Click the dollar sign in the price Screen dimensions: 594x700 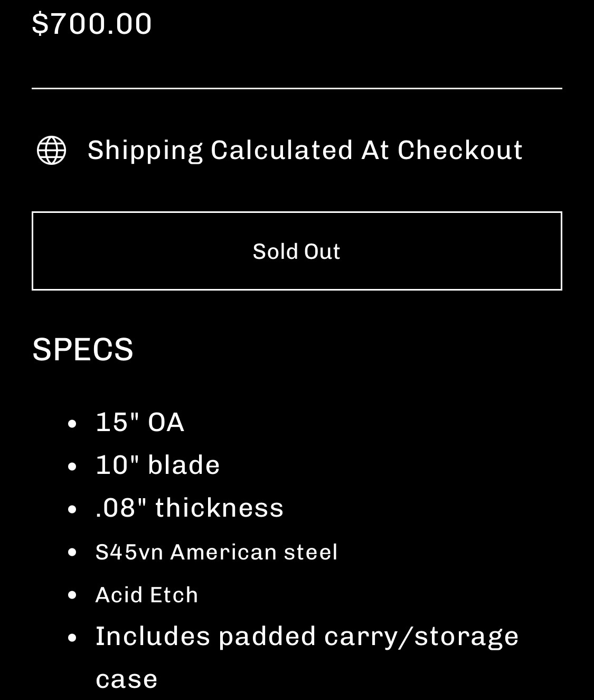(x=40, y=24)
